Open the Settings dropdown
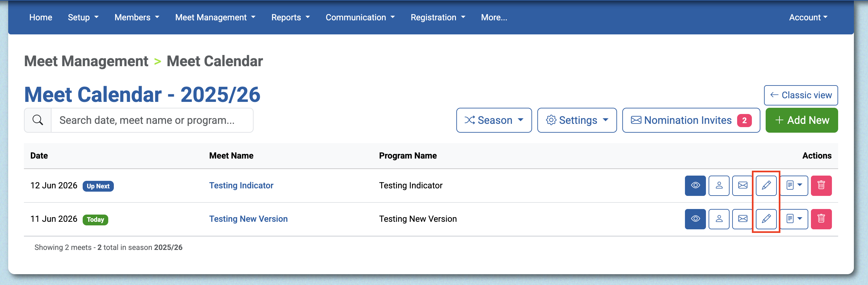This screenshot has width=868, height=285. (577, 120)
